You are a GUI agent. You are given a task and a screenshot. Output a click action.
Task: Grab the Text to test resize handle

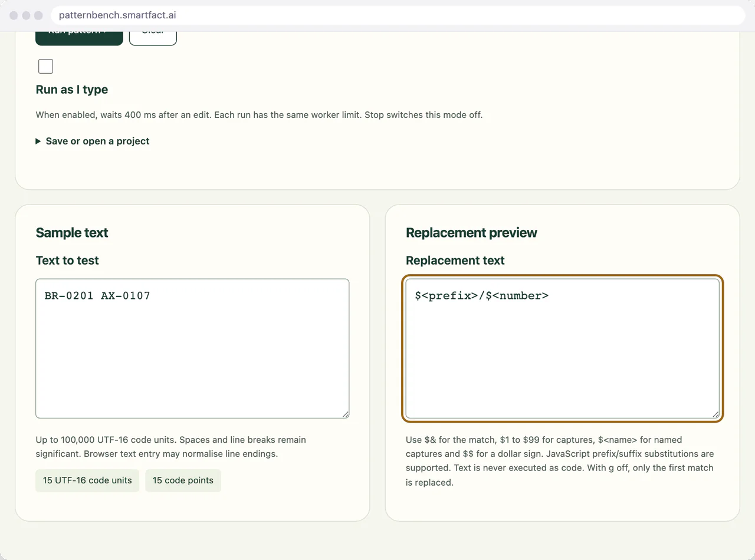click(345, 414)
